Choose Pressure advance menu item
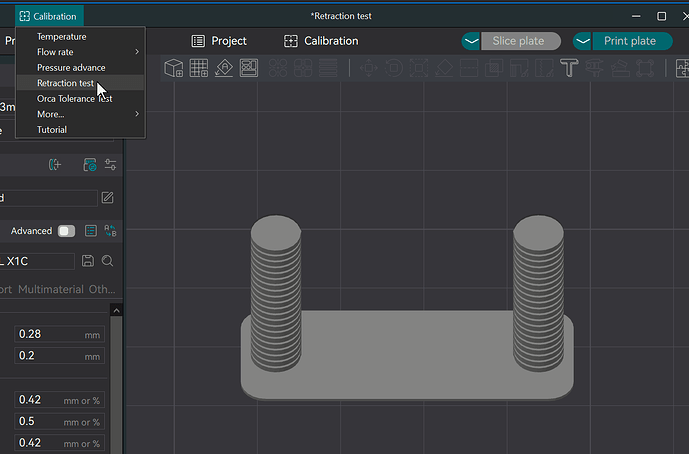689x454 pixels. point(80,68)
